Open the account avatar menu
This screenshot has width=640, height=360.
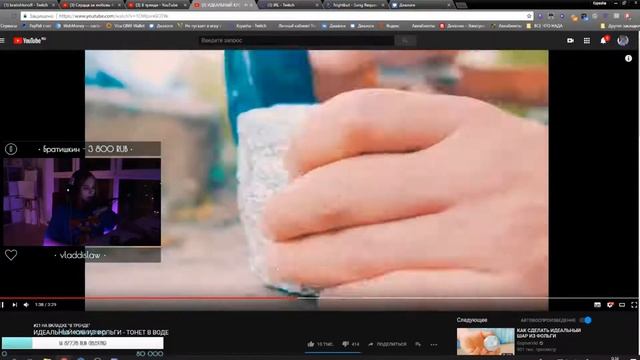(622, 40)
